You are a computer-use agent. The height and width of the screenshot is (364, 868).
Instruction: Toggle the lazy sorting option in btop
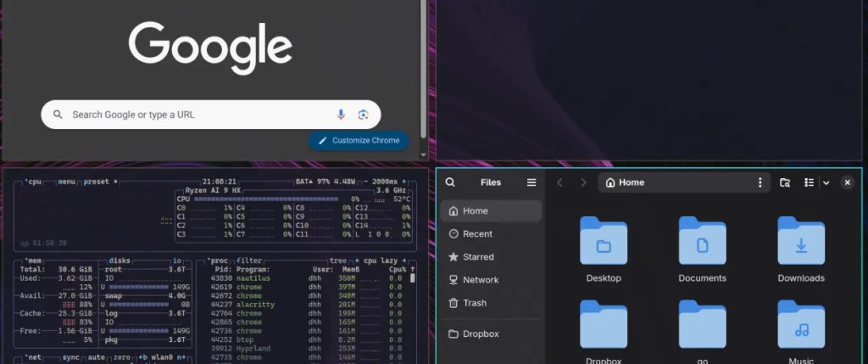[389, 260]
